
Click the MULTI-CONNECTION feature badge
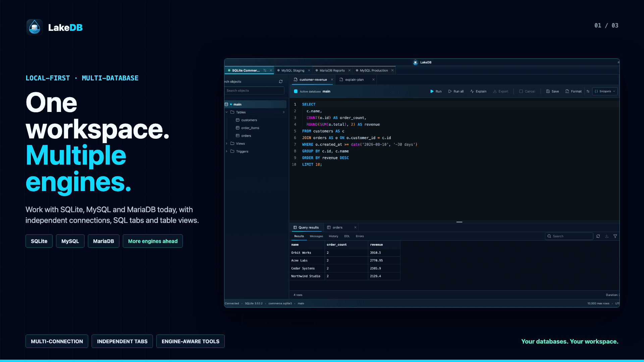[x=57, y=341]
